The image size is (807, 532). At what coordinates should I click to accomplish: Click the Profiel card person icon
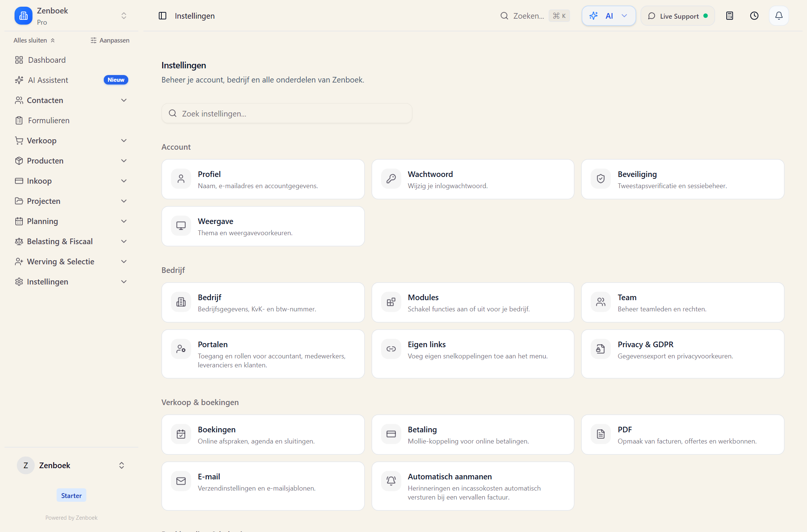point(181,179)
